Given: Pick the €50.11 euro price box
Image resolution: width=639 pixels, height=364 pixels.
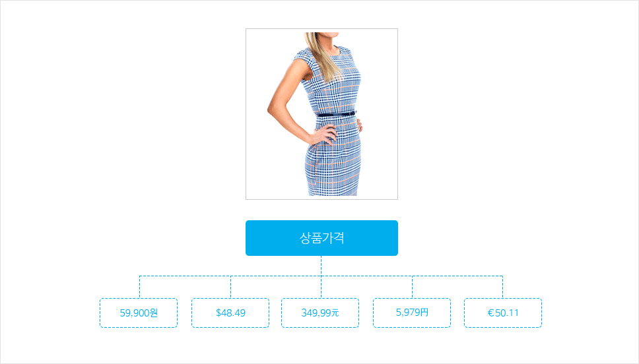Looking at the screenshot, I should 503,313.
